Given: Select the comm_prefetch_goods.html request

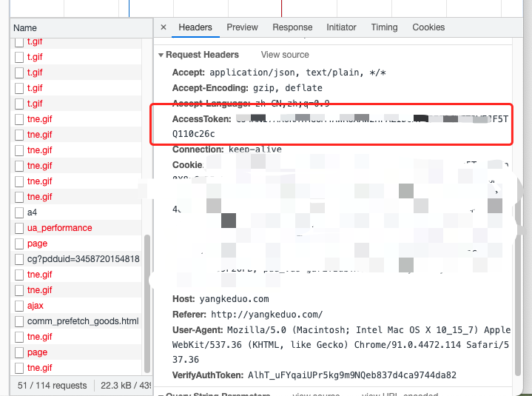Looking at the screenshot, I should tap(83, 321).
